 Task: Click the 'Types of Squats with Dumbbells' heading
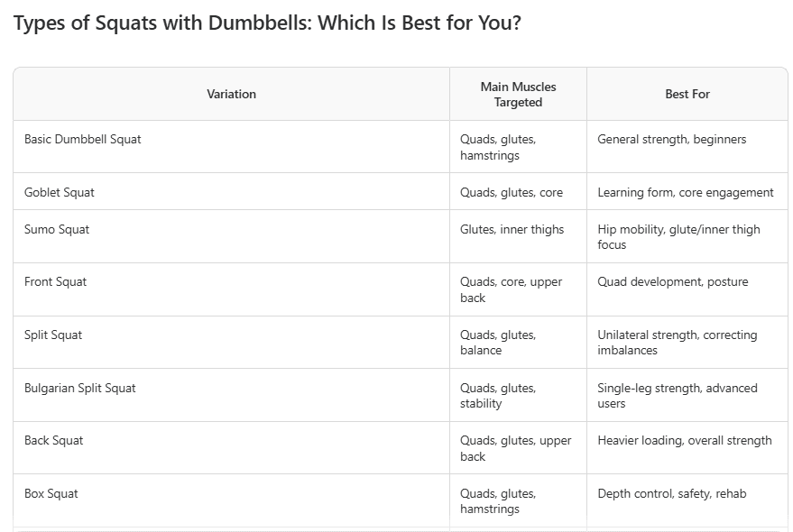267,23
